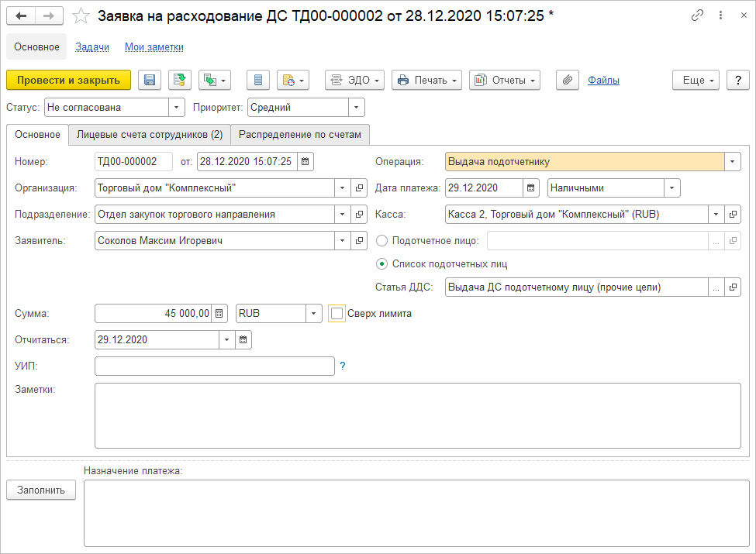
Task: Open calendar for Дата платежа
Action: pos(531,188)
